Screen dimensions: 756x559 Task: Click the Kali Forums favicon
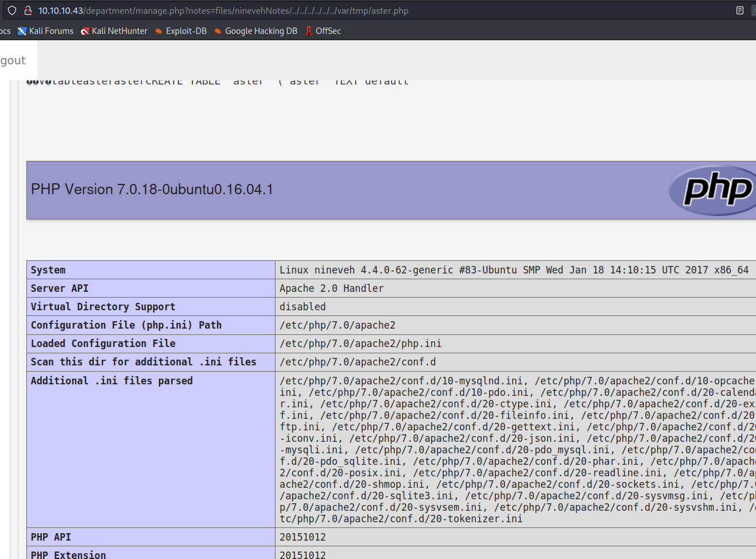[x=22, y=31]
